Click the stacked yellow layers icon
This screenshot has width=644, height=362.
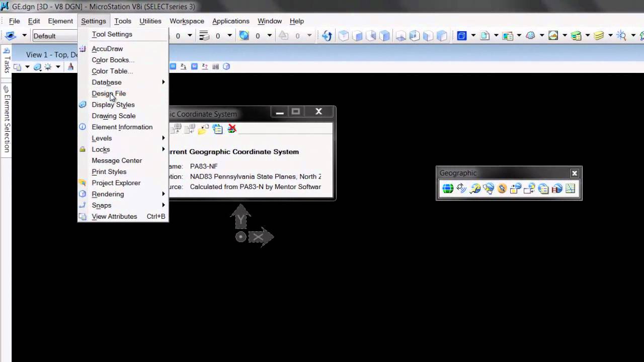coord(599,36)
